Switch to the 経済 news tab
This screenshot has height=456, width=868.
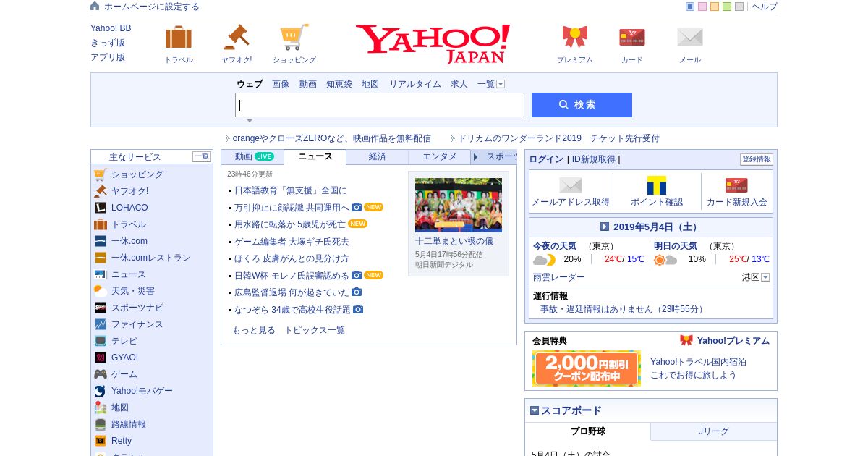click(378, 156)
